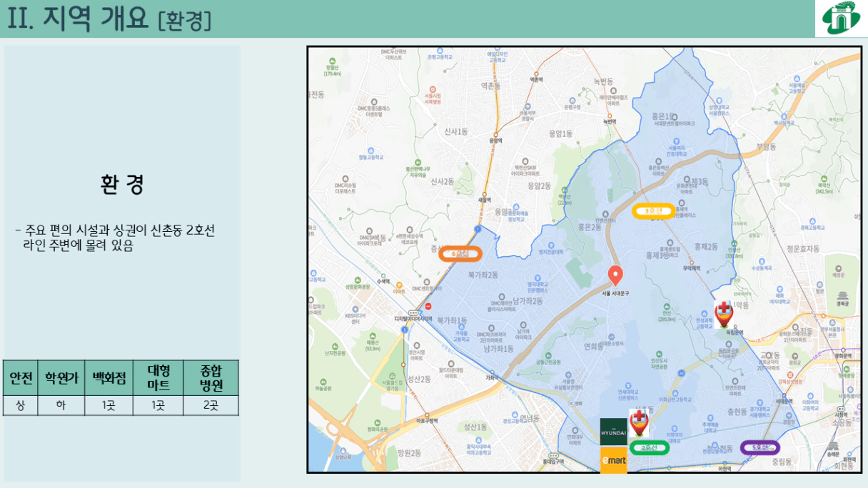Click the 환경 heading in left panel
Viewport: 868px width, 488px height.
point(122,184)
